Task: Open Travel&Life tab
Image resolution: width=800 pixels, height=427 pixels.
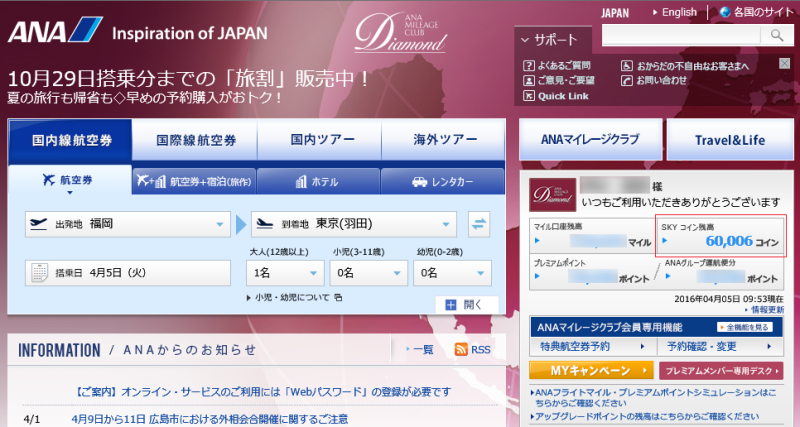Action: click(x=730, y=140)
